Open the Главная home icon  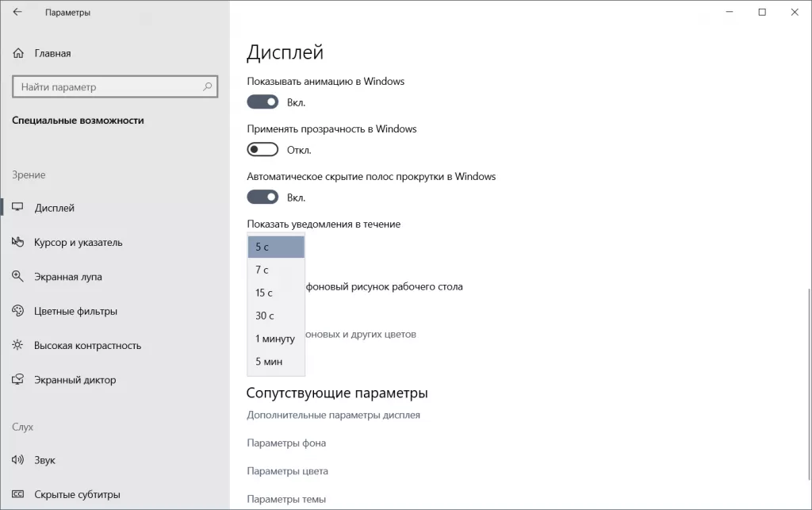click(x=18, y=53)
